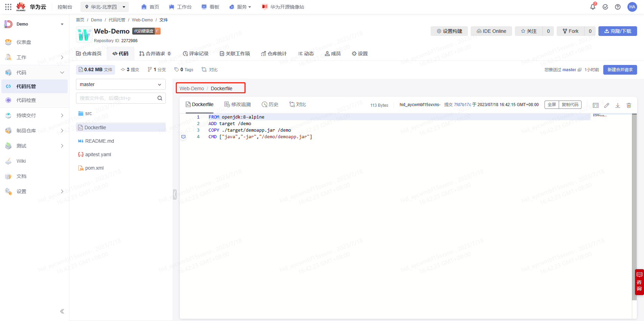The image size is (644, 321).
Task: Open the notification bell icon
Action: tap(593, 7)
